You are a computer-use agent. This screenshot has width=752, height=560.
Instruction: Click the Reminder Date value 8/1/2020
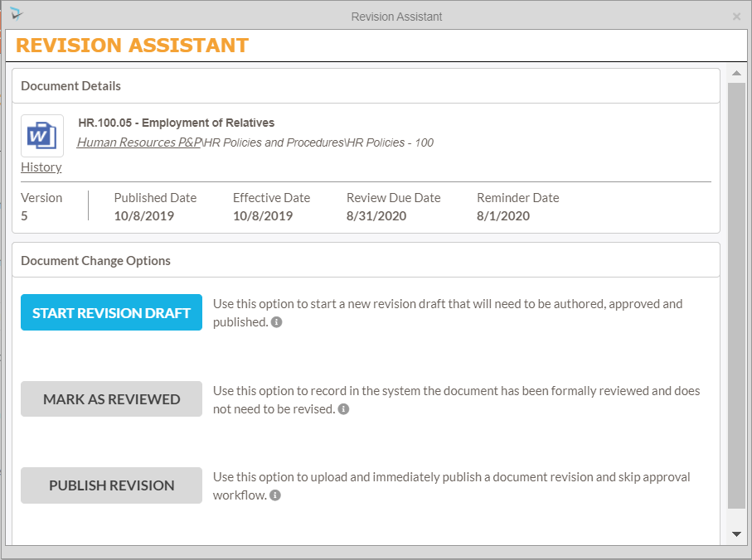(503, 216)
